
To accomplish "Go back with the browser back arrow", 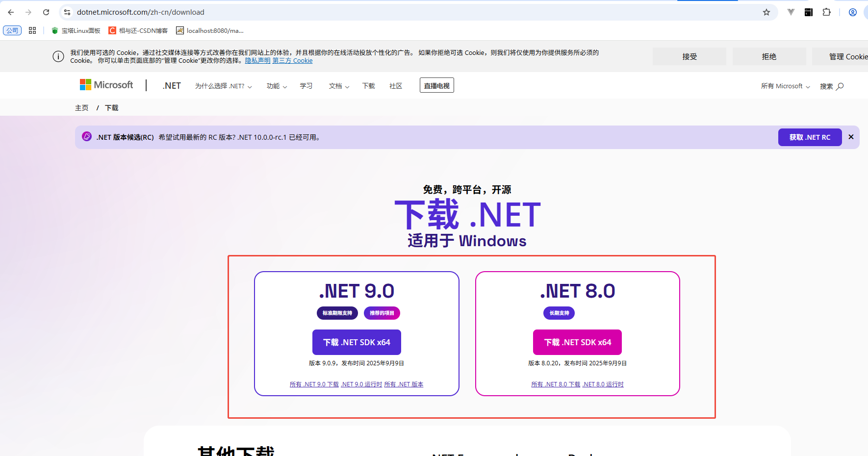I will (11, 12).
